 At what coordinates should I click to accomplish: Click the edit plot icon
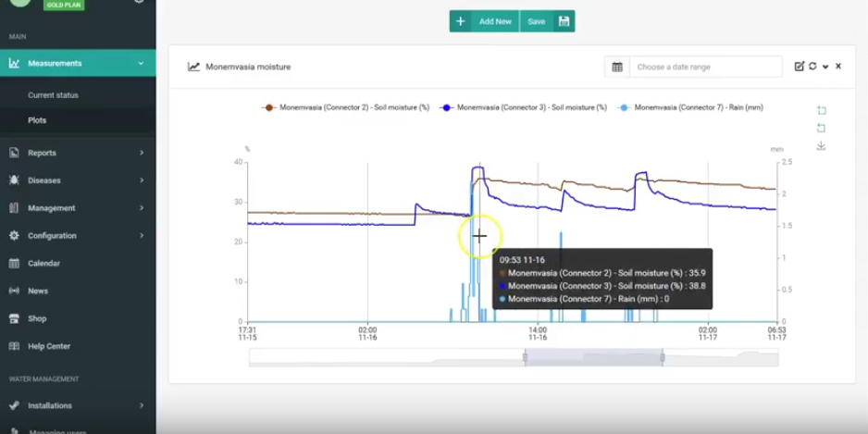click(800, 67)
